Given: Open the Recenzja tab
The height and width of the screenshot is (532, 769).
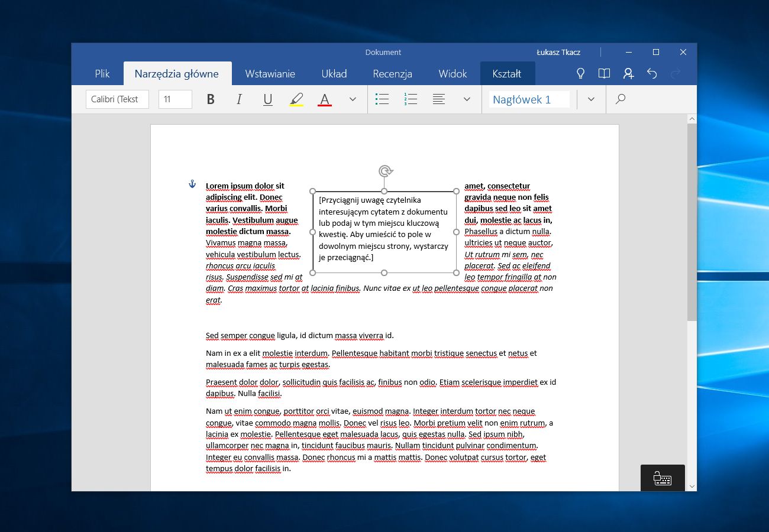Looking at the screenshot, I should [x=393, y=74].
